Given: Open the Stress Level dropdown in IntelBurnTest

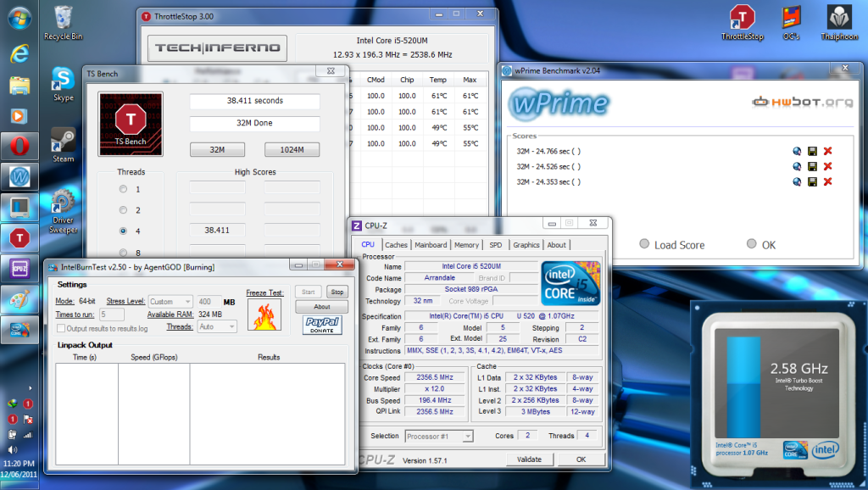Looking at the screenshot, I should 170,302.
